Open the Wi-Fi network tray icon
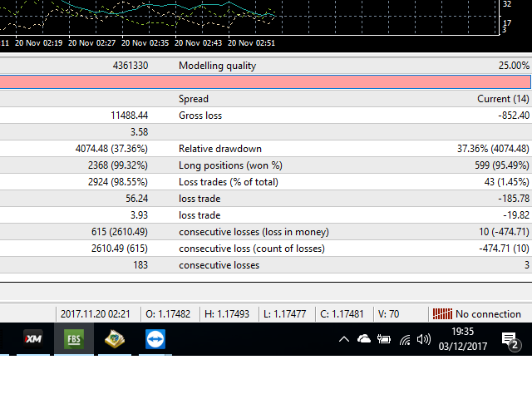The width and height of the screenshot is (532, 399). pyautogui.click(x=405, y=339)
